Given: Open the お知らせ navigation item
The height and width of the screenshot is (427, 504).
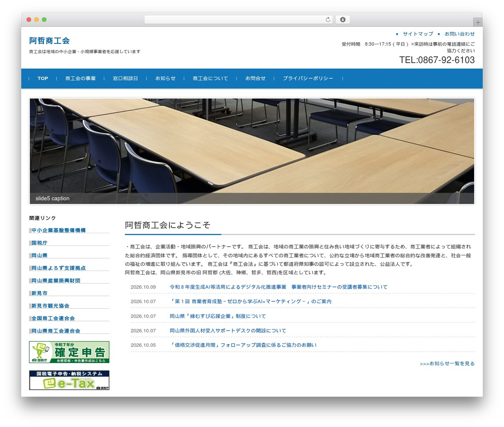Looking at the screenshot, I should [165, 78].
